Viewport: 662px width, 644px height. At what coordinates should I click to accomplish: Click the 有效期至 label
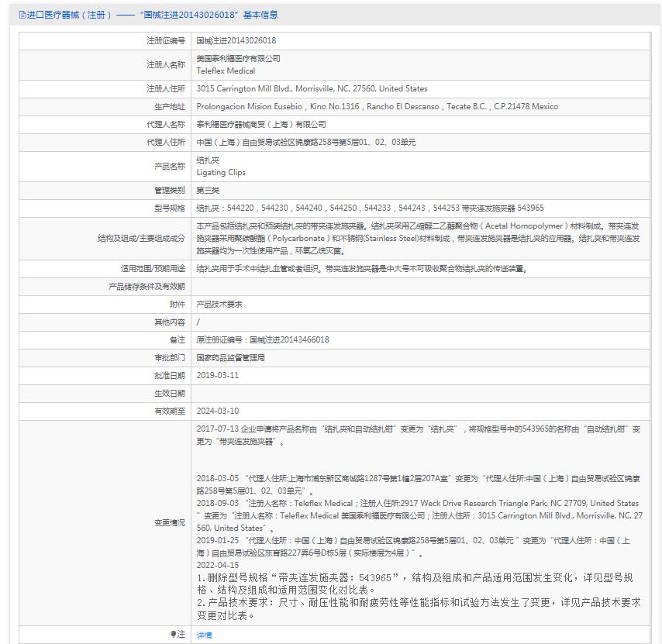(169, 411)
